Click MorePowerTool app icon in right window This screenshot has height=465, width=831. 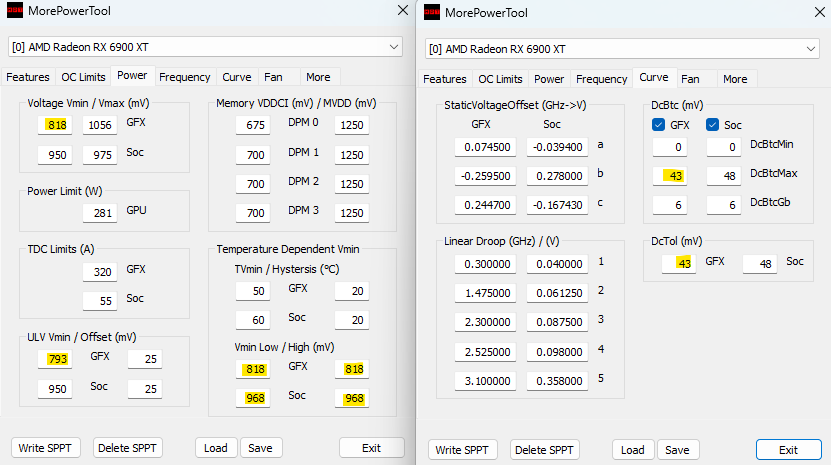[x=432, y=12]
